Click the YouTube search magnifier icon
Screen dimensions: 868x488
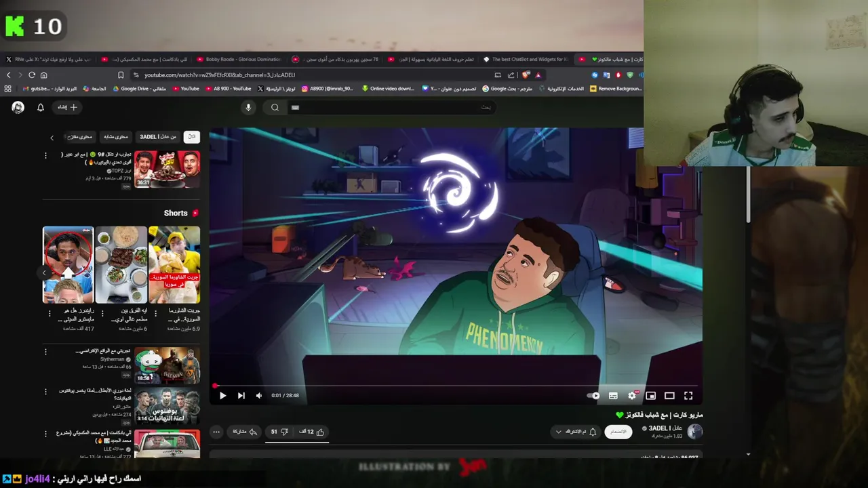point(275,107)
